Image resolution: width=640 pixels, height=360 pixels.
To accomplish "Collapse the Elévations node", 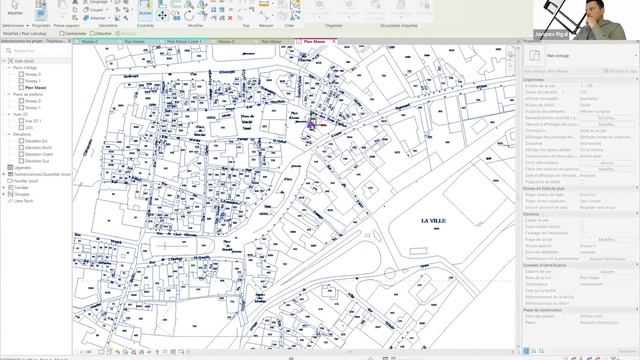I will [9, 134].
